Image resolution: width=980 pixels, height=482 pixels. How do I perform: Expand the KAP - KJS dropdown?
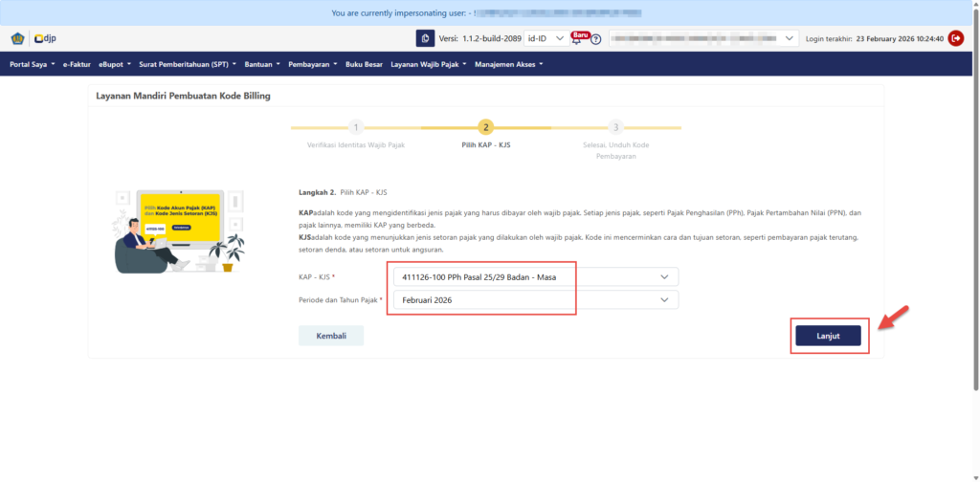(x=535, y=277)
